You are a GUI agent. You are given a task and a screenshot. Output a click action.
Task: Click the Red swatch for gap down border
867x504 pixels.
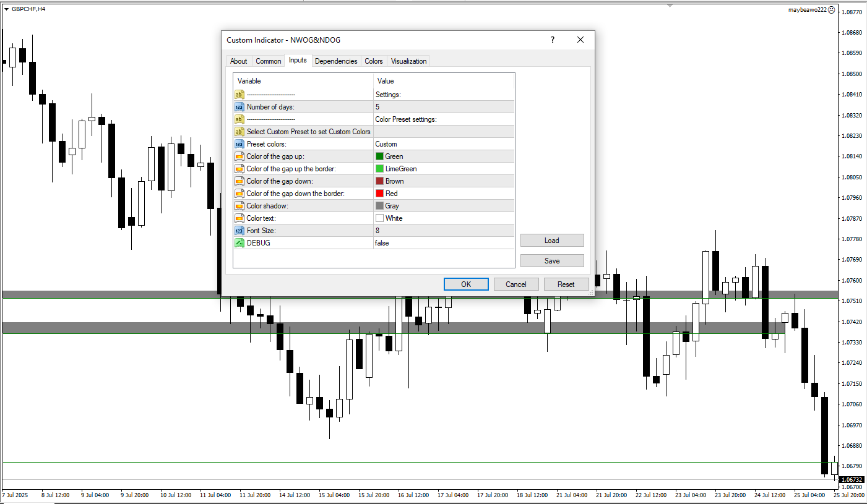pyautogui.click(x=379, y=194)
